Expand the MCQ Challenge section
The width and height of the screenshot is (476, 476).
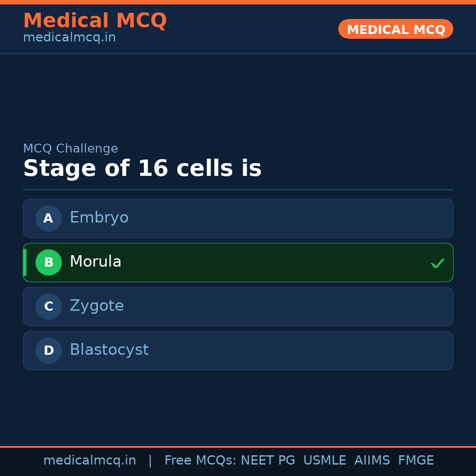pyautogui.click(x=71, y=148)
